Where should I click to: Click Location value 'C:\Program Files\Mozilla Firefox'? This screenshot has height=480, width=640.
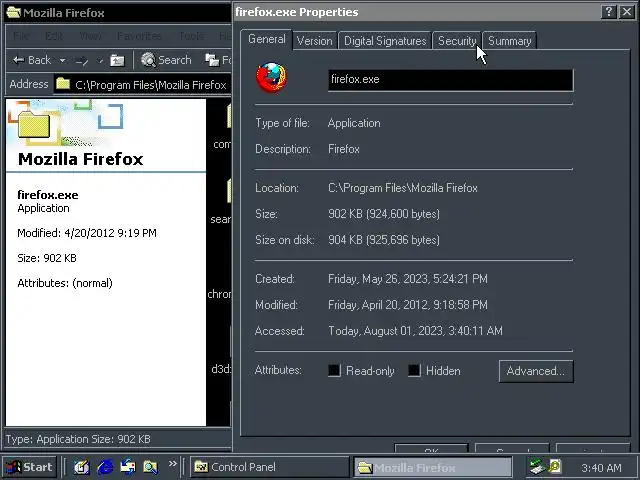tap(403, 188)
